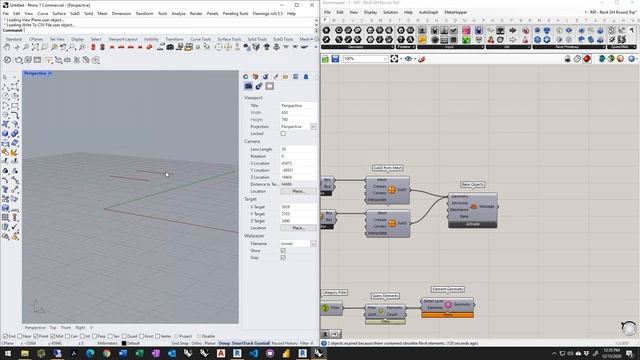Open the Panels menu in Rhino
640x360 pixels.
tap(212, 13)
